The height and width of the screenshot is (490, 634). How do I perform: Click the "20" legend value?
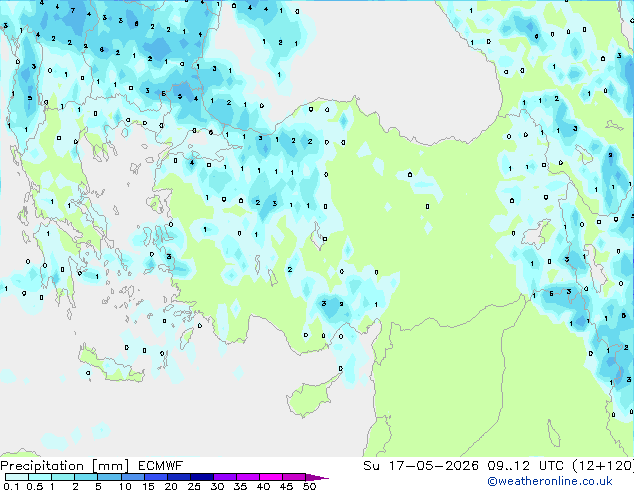(171, 486)
